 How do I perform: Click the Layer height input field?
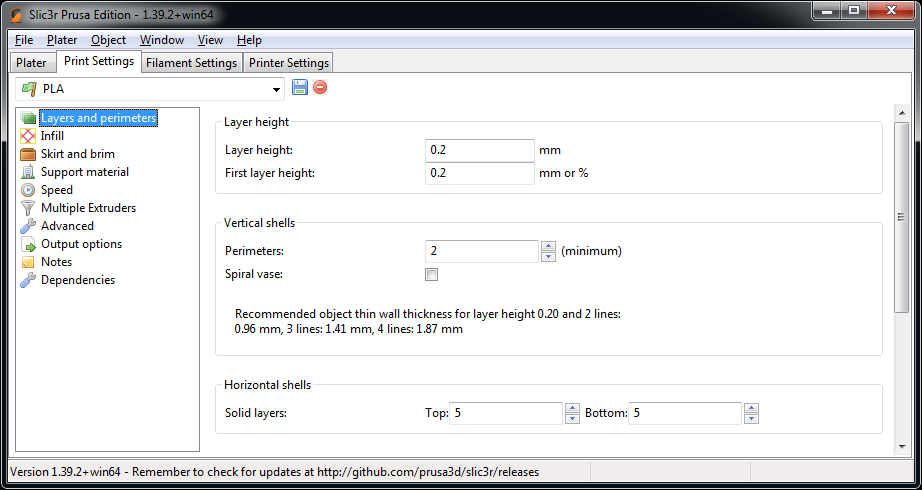click(x=480, y=151)
